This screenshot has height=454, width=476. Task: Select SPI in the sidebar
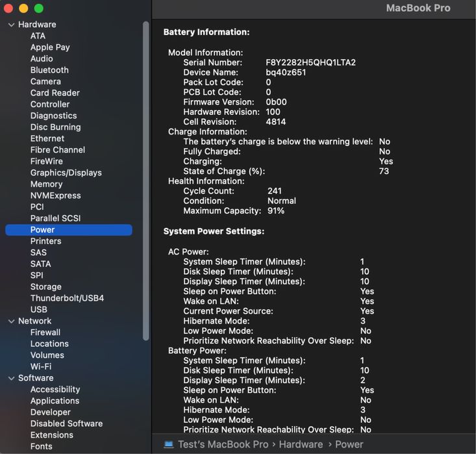pos(37,275)
